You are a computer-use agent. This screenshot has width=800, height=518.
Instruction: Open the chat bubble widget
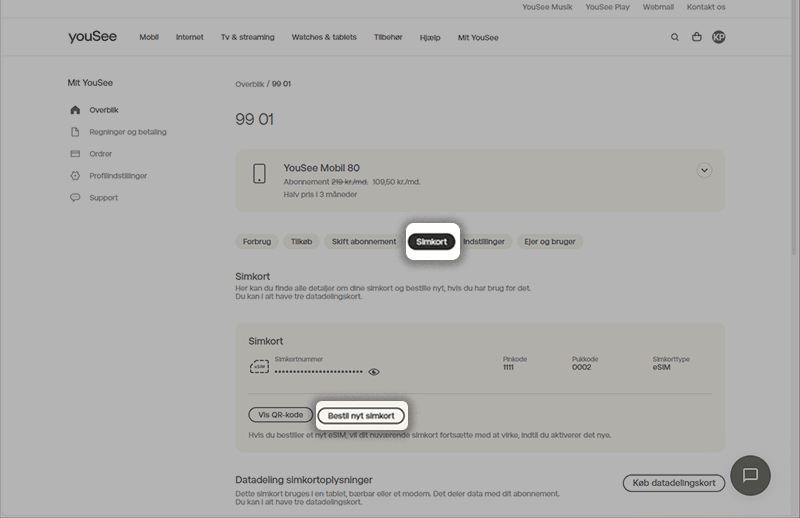[x=750, y=475]
